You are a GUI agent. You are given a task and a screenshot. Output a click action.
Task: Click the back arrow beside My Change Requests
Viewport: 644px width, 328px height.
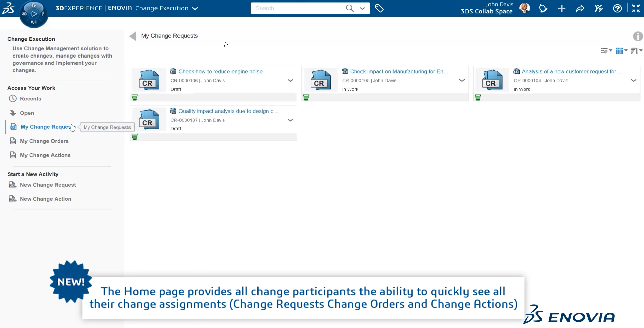[133, 36]
